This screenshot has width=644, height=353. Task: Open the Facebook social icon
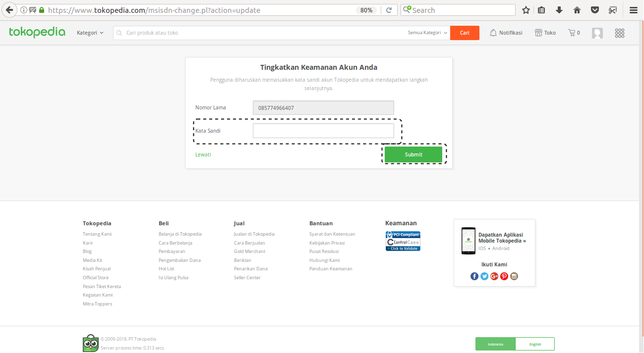click(474, 276)
